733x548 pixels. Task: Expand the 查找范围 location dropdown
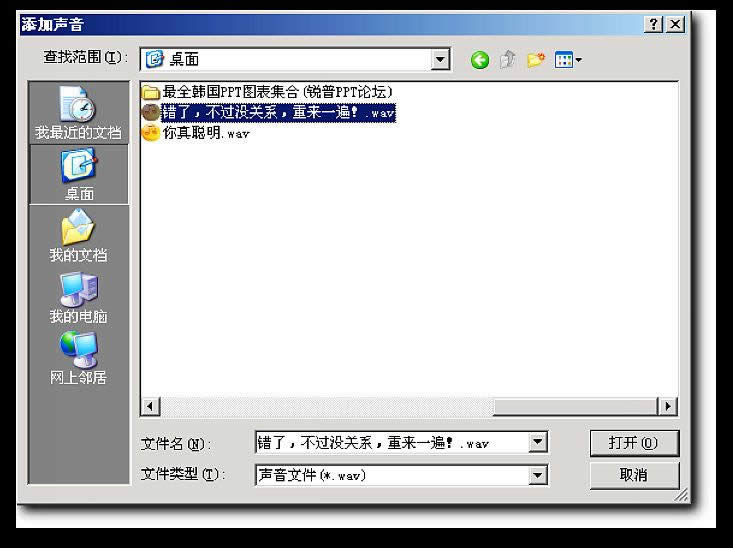tap(441, 60)
